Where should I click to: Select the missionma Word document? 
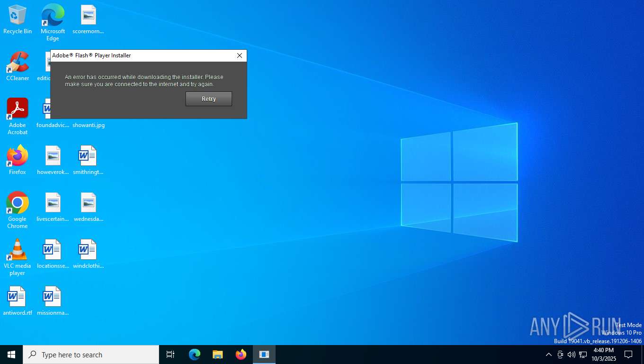[x=53, y=301]
